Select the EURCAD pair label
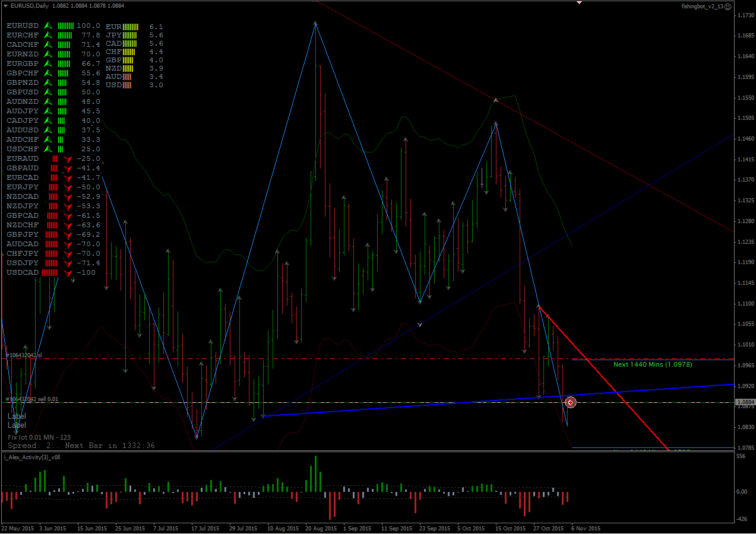756x534 pixels. point(23,178)
